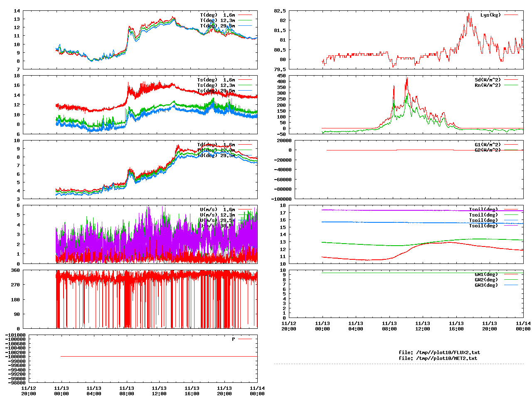532x399 pixels.
Task: Click the Lys(kg) legend label
Action: pyautogui.click(x=490, y=15)
